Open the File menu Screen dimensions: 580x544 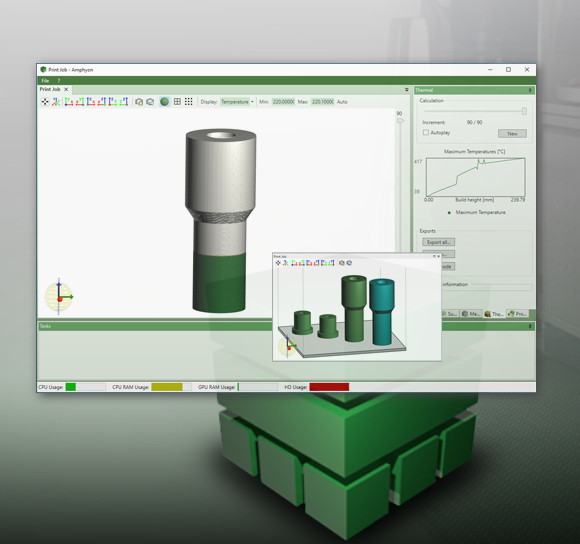[45, 81]
